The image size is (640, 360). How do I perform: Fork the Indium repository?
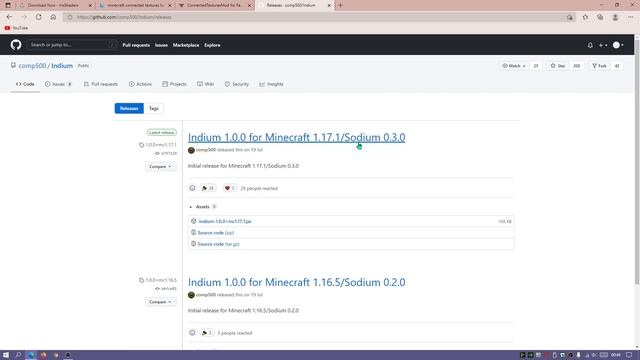click(599, 66)
